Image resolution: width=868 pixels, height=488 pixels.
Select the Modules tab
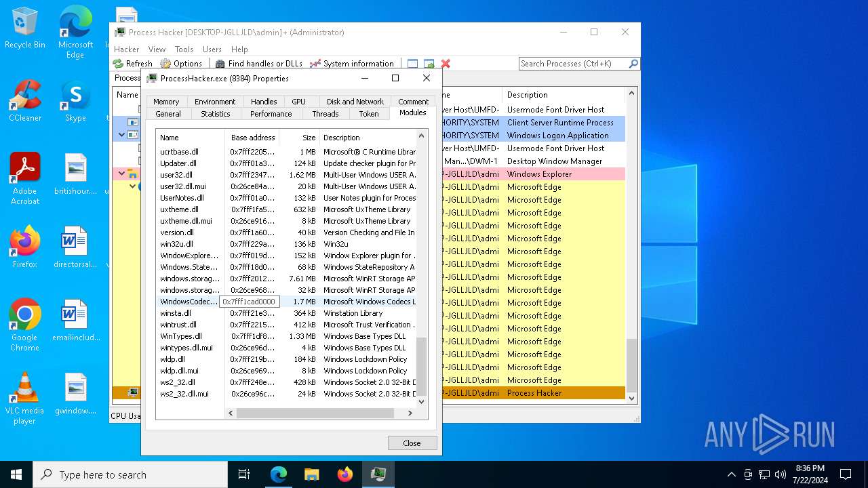(412, 113)
